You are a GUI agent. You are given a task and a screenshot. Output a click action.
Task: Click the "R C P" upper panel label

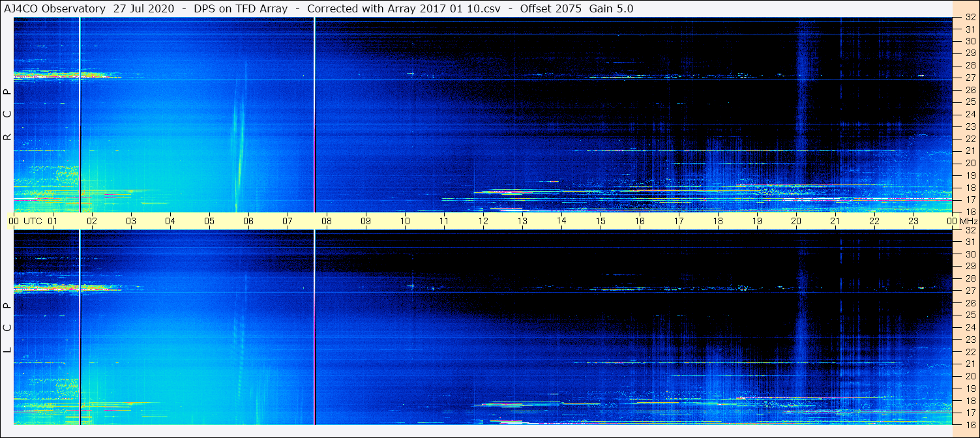point(8,114)
